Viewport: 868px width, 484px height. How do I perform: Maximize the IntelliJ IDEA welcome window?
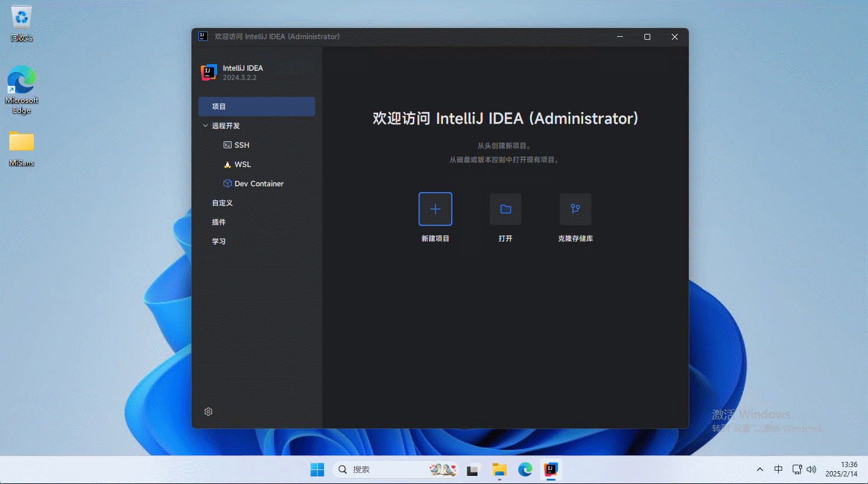[647, 37]
